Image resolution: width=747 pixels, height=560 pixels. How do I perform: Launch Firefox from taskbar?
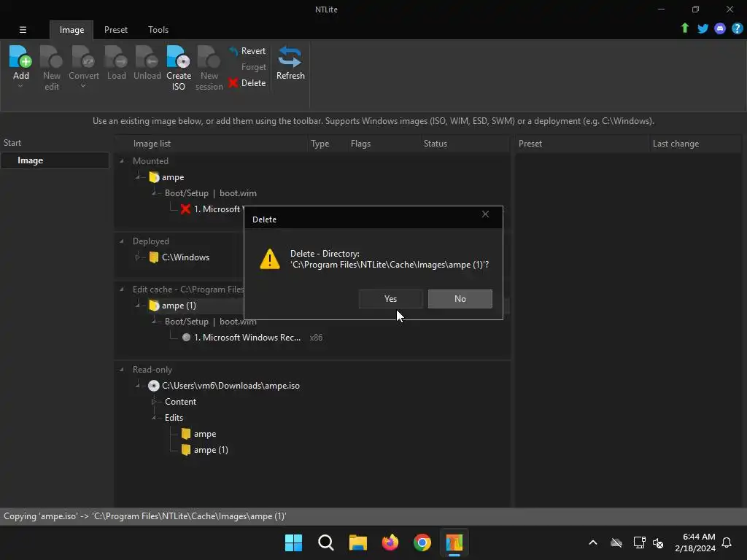click(390, 542)
